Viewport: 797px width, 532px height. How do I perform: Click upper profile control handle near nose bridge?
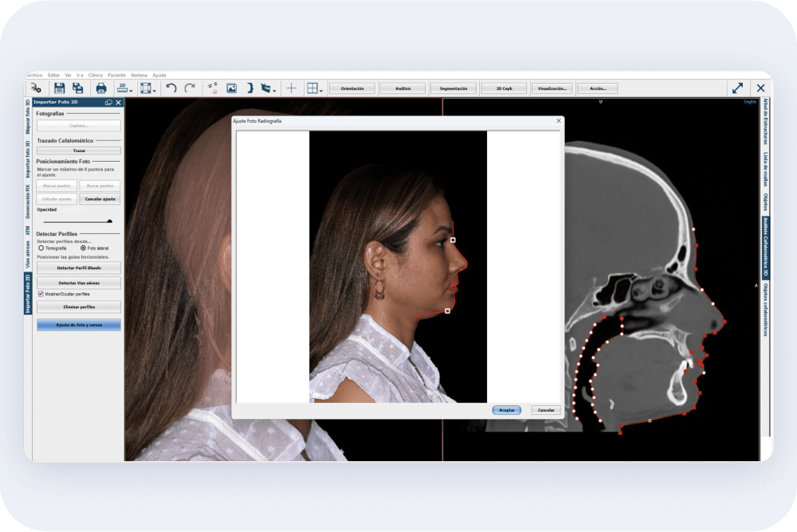tap(453, 240)
